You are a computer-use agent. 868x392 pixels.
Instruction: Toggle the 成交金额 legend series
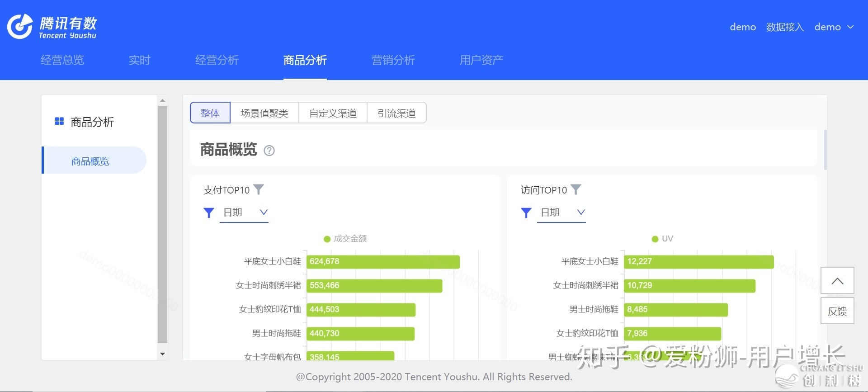pos(345,239)
